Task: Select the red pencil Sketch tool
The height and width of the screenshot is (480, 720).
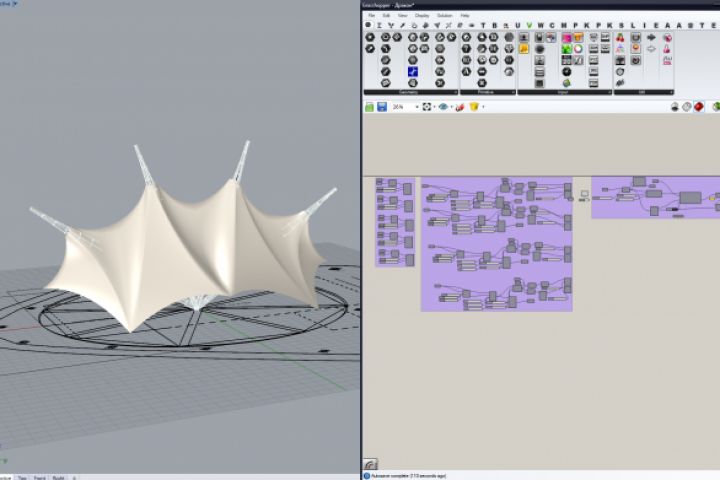Action: pos(460,107)
